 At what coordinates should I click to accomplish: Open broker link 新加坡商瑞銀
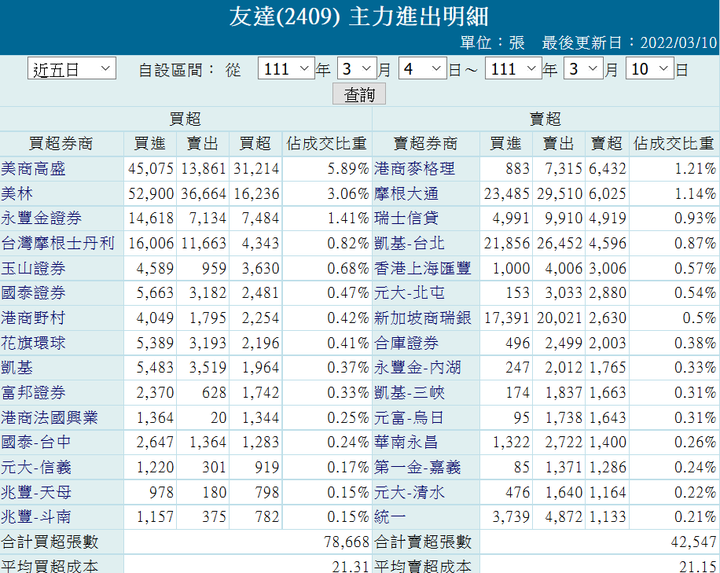(422, 318)
